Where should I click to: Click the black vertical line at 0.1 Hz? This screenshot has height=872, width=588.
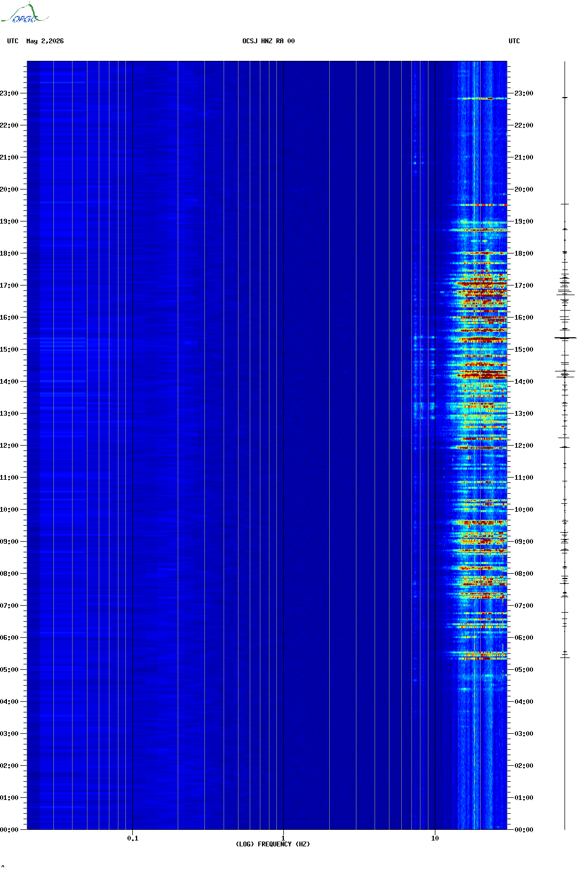(132, 445)
